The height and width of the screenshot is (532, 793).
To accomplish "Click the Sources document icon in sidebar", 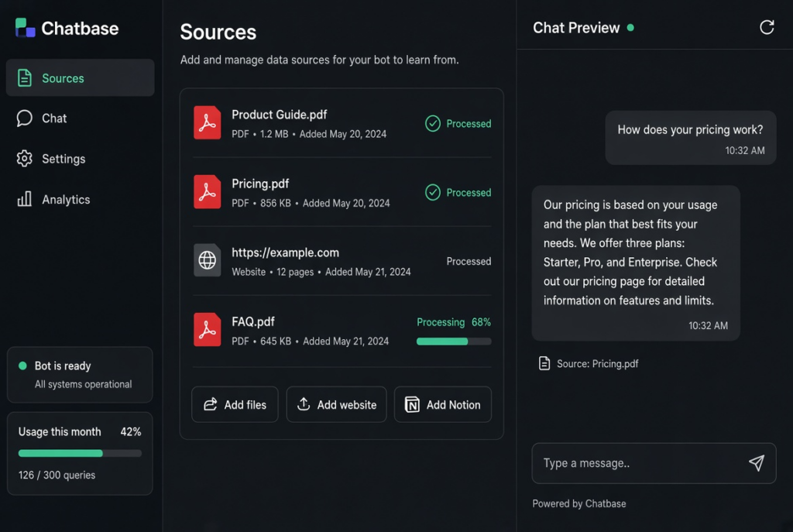I will click(x=24, y=78).
